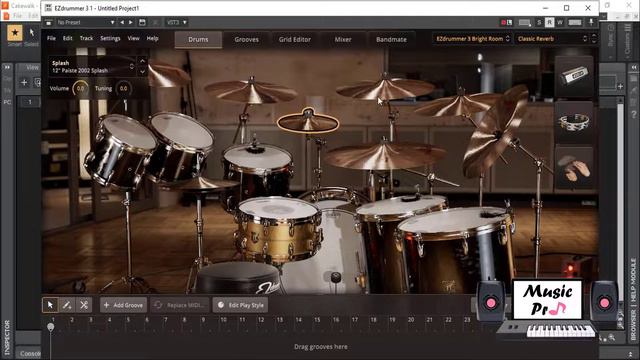Open the Splash instrument selector dropdown

(92, 67)
